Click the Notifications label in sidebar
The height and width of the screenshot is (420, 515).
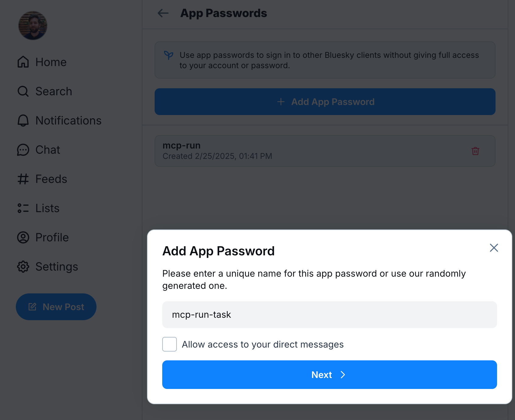[x=68, y=121]
